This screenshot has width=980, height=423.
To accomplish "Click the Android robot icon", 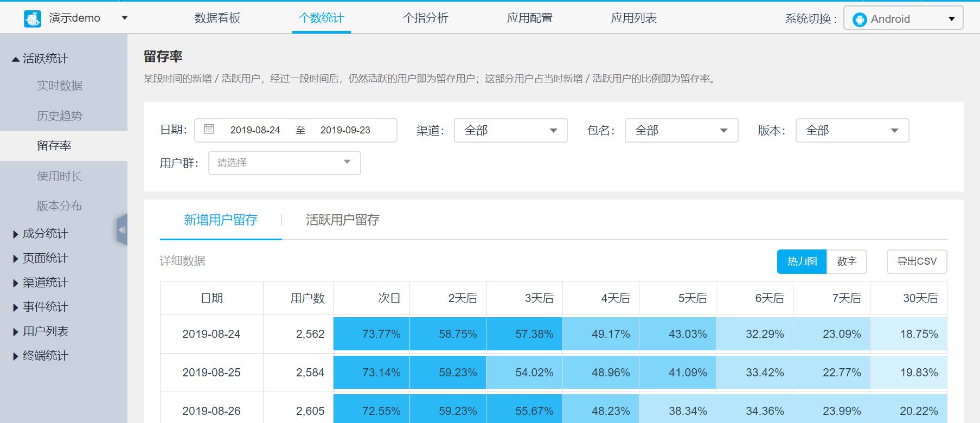I will pyautogui.click(x=860, y=20).
